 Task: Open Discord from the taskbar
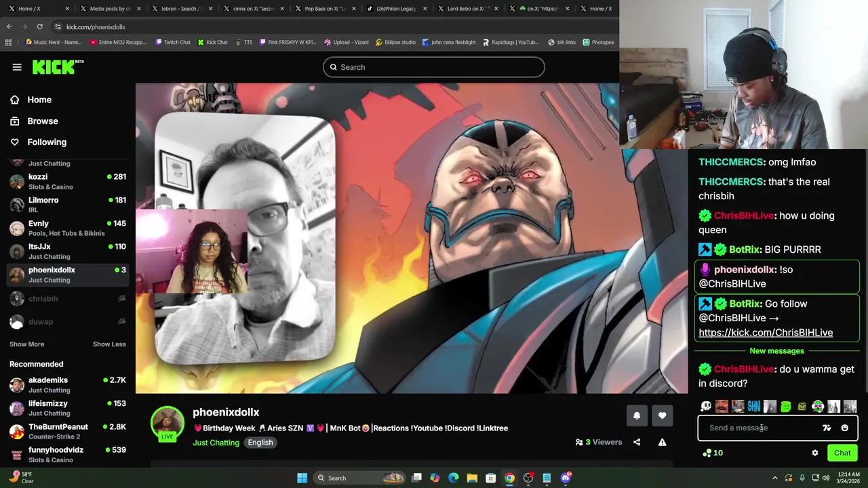[566, 478]
